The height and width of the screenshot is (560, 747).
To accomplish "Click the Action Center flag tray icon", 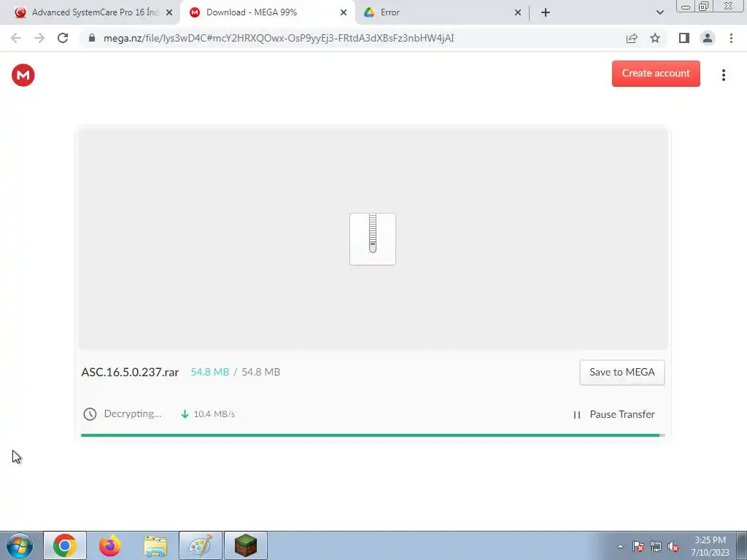I will click(x=638, y=546).
